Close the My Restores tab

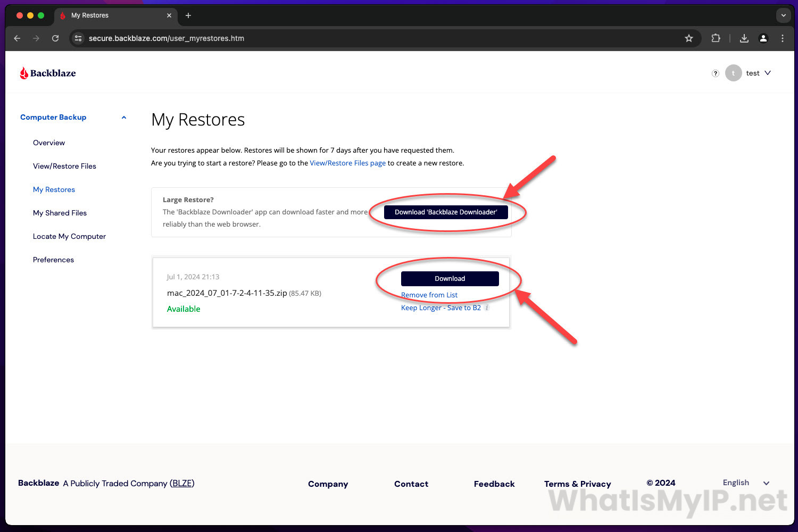tap(169, 15)
